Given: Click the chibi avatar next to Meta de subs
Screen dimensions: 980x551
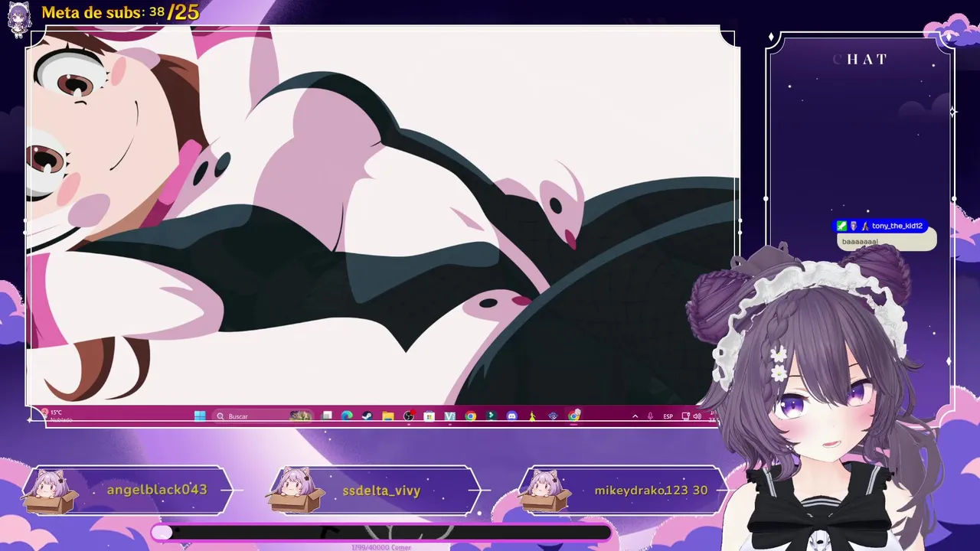Looking at the screenshot, I should coord(18,18).
